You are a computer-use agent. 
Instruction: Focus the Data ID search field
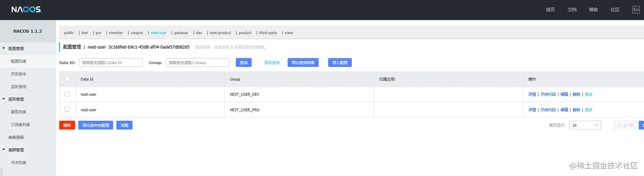coord(111,62)
